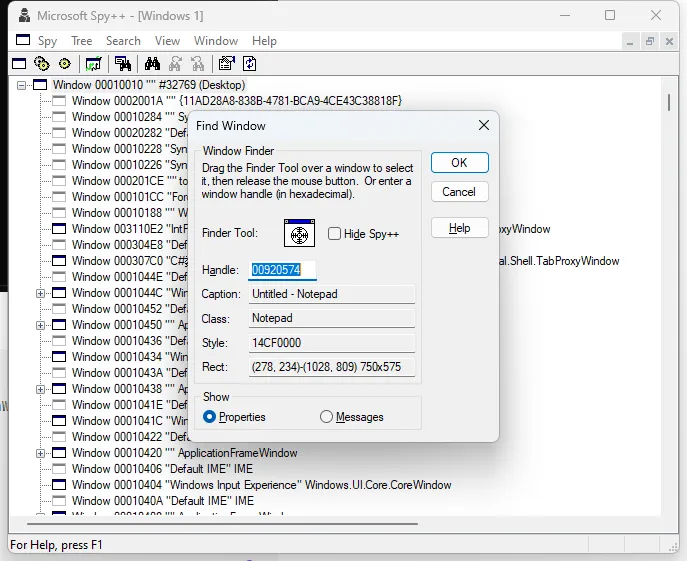Click the grayed Find Previous binoculars icon
The width and height of the screenshot is (687, 561).
198,64
